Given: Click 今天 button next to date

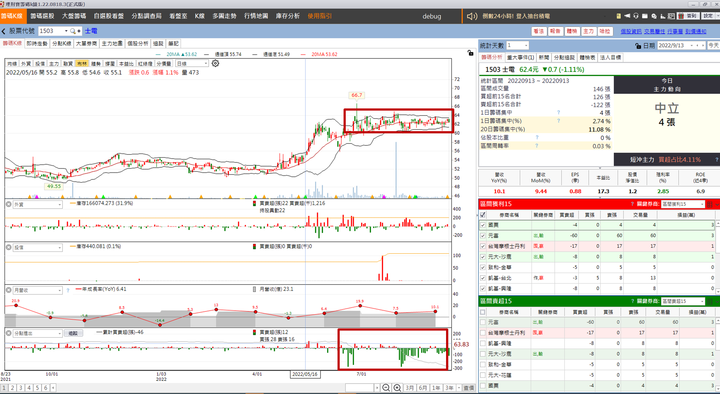Looking at the screenshot, I should tap(713, 45).
